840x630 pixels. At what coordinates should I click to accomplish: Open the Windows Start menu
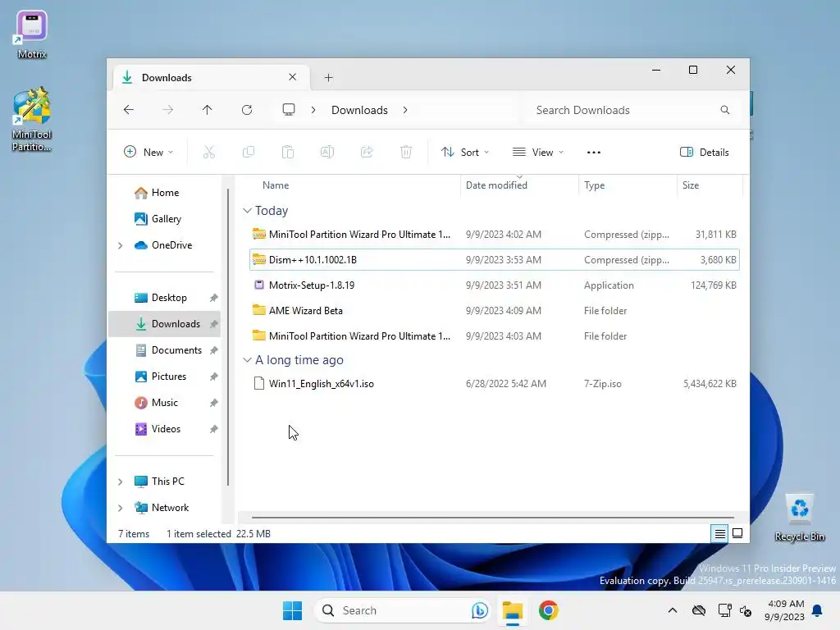point(293,610)
